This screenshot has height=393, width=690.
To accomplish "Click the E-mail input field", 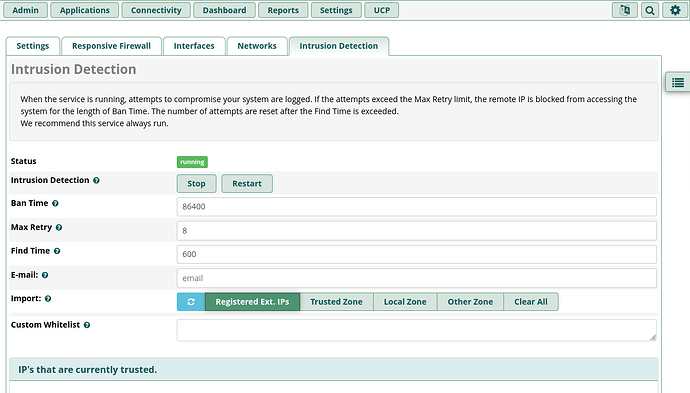I will [416, 278].
